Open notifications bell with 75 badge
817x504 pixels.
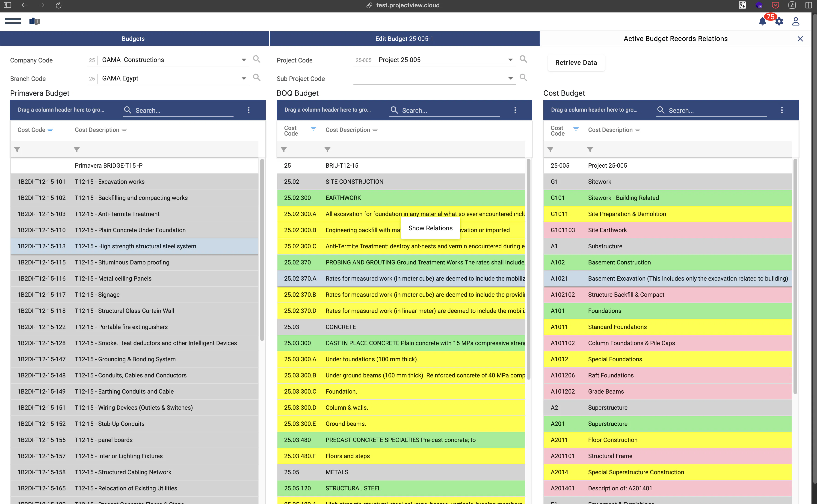(x=762, y=21)
